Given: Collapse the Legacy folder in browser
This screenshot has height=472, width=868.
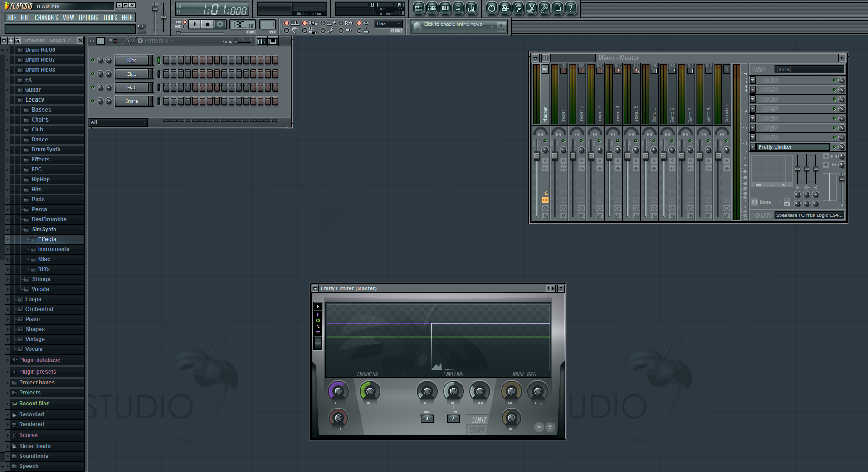Looking at the screenshot, I should click(34, 100).
